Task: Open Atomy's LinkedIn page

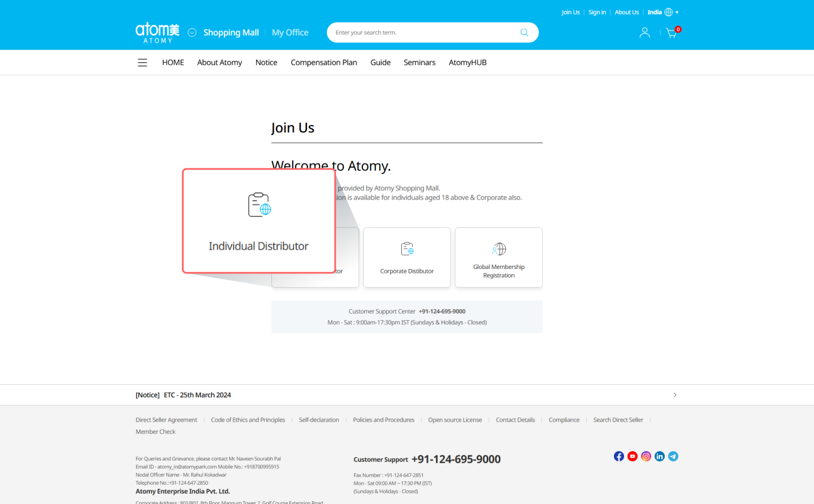Action: click(x=659, y=456)
